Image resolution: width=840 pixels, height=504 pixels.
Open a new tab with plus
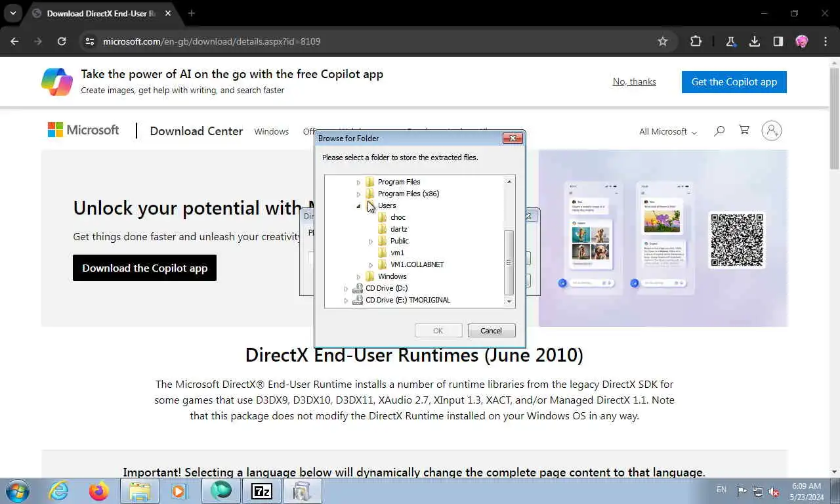click(191, 13)
